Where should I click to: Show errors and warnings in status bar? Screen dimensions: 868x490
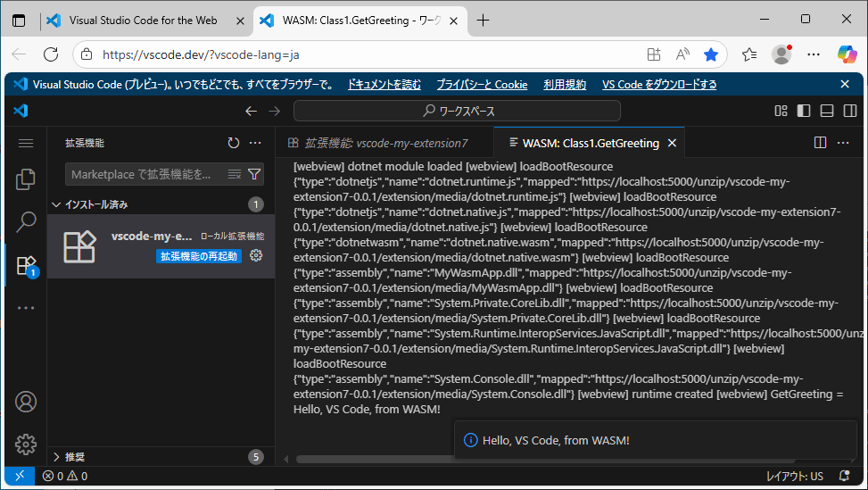point(65,476)
